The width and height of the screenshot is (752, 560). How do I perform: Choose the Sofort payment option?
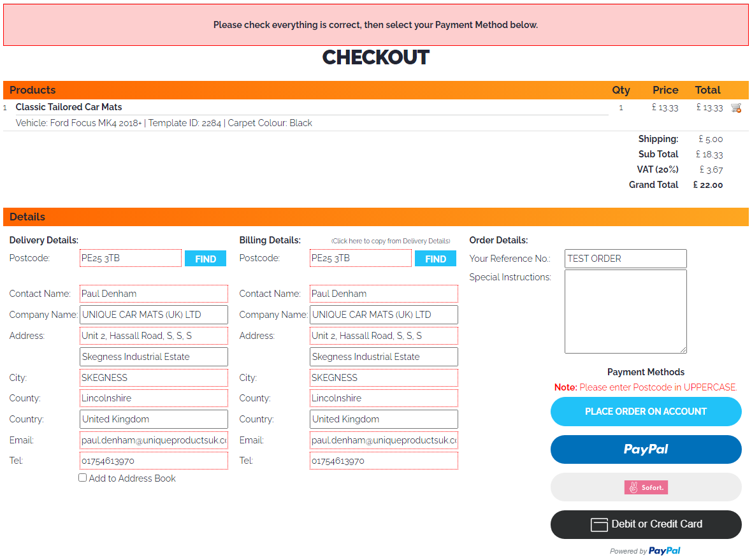click(646, 487)
